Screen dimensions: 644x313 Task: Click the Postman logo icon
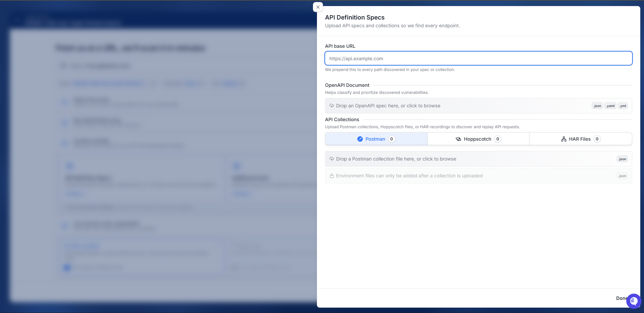tap(360, 139)
